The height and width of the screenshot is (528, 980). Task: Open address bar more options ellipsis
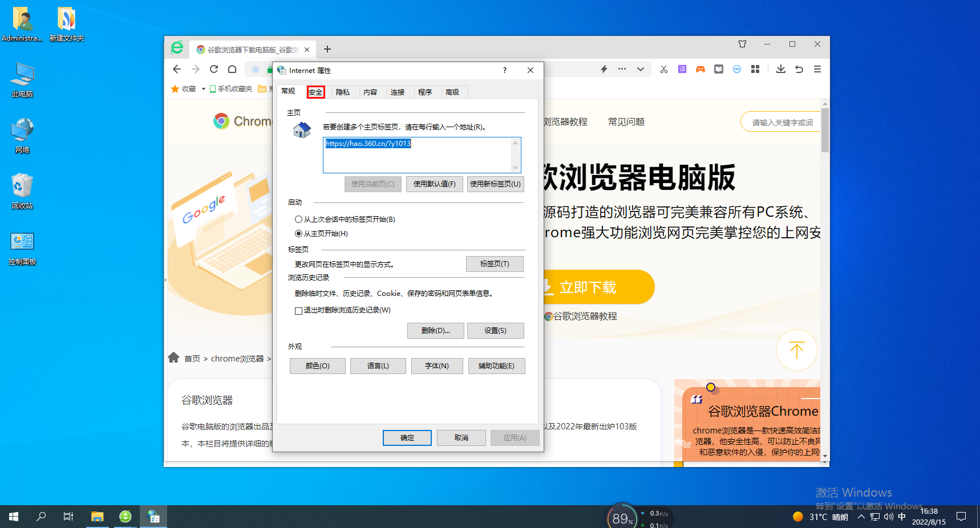tap(622, 69)
